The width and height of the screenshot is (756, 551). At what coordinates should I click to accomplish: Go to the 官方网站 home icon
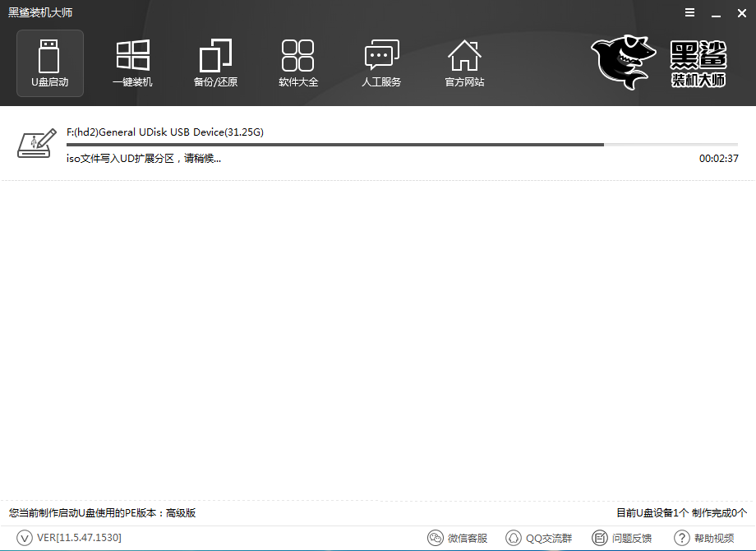tap(464, 63)
